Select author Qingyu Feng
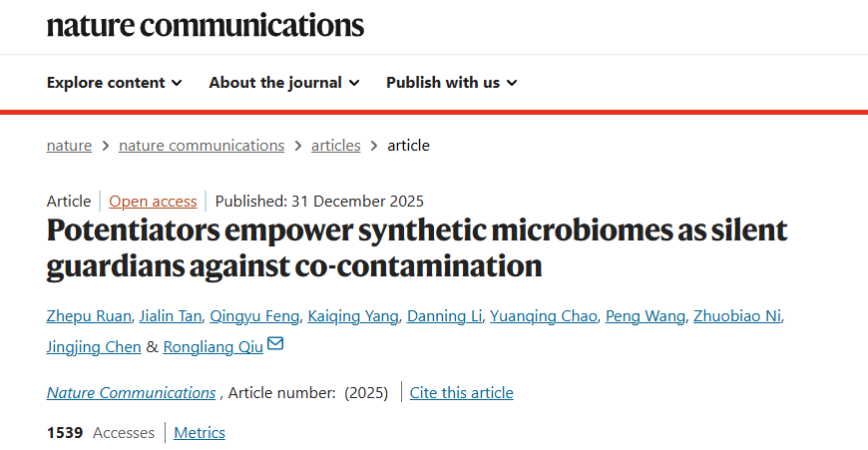The height and width of the screenshot is (450, 868). tap(253, 317)
